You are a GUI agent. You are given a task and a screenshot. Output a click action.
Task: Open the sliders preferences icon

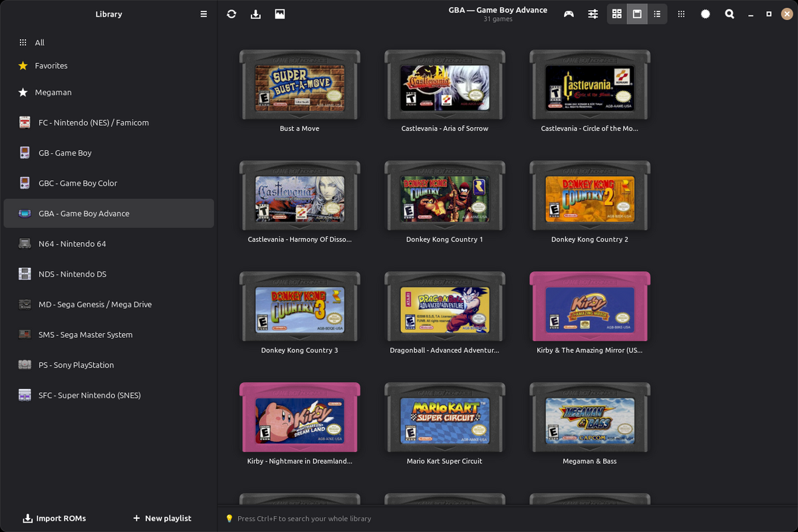(593, 14)
